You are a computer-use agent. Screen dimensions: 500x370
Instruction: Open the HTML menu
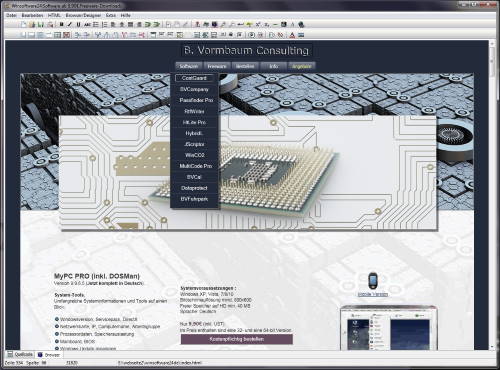[54, 15]
